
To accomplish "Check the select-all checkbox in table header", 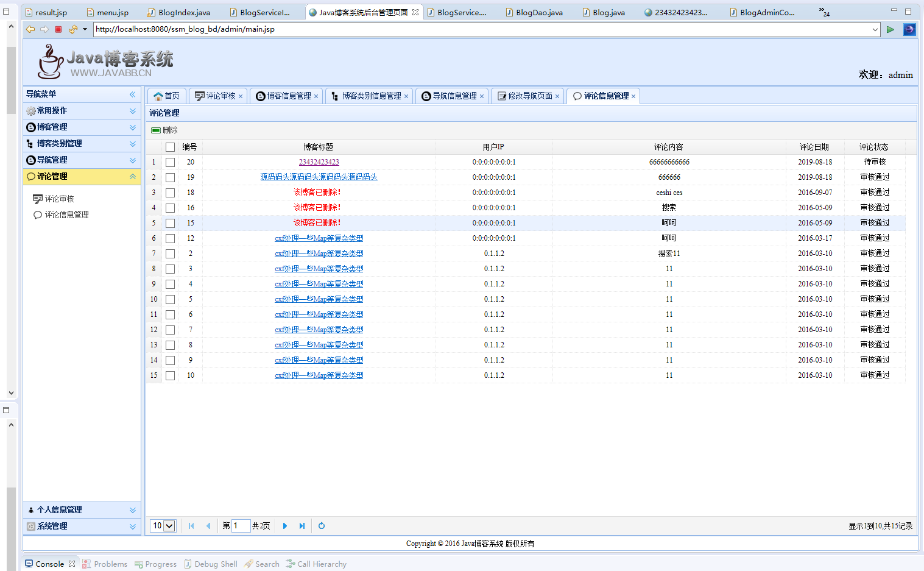I will click(x=171, y=147).
